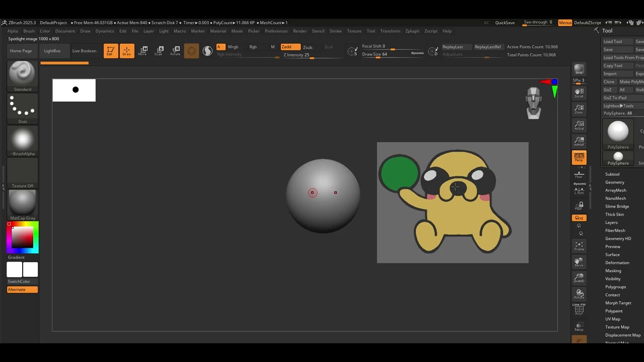This screenshot has height=362, width=644.
Task: Open the Document menu
Action: (65, 31)
